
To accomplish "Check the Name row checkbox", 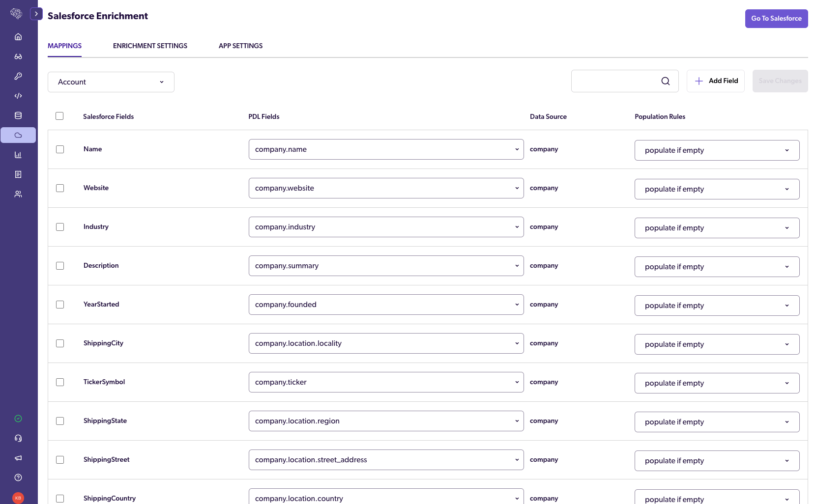I will coord(60,149).
